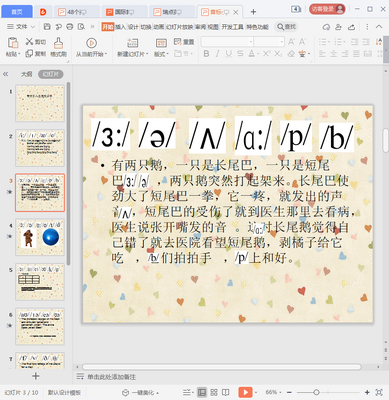
Task: Start slideshow from current slide icon
Action: coord(91,43)
